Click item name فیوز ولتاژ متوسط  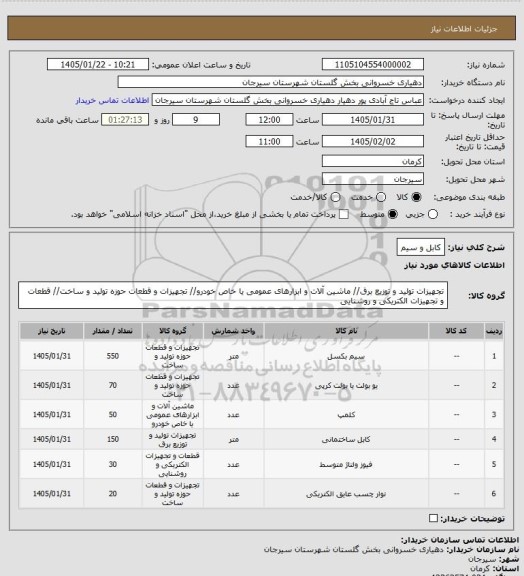click(346, 465)
